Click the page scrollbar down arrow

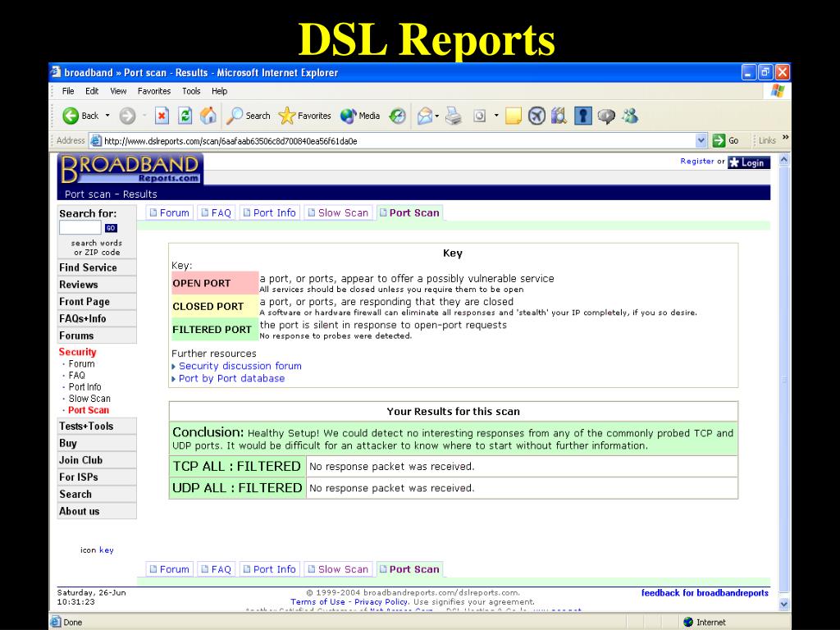tap(783, 604)
